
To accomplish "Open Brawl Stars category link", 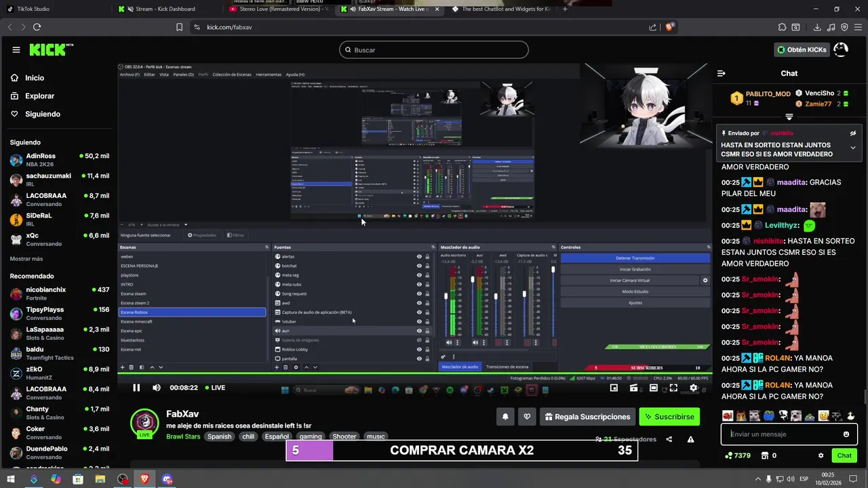I will coord(183,436).
